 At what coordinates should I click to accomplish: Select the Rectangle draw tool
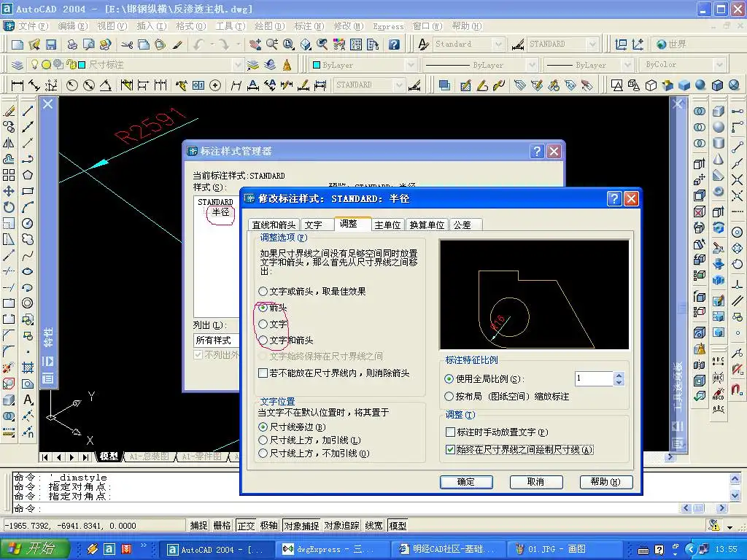[x=28, y=191]
